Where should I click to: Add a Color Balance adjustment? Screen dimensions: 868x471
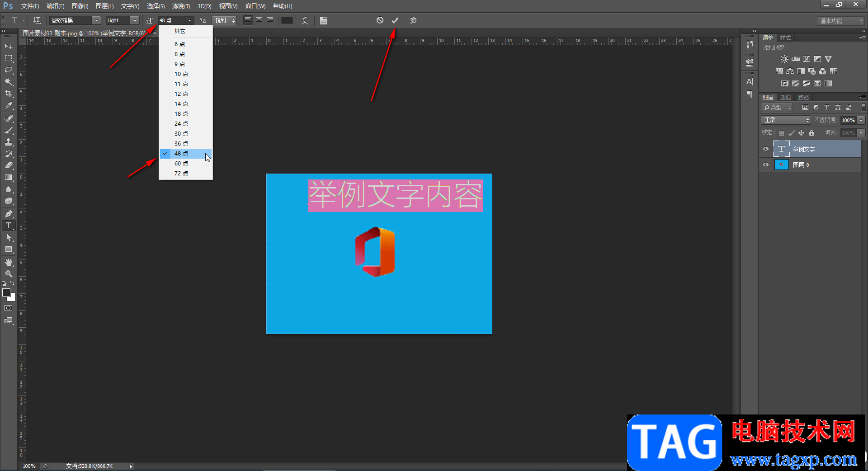coord(790,71)
